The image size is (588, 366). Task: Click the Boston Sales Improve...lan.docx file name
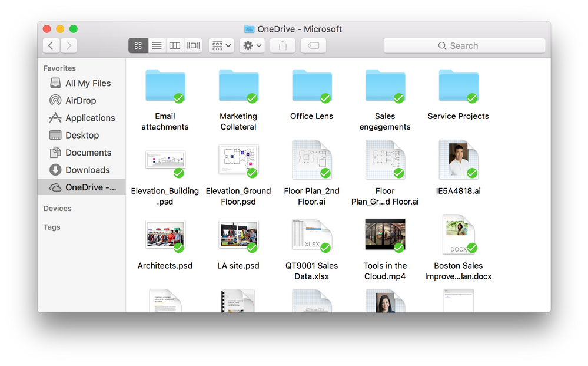[x=459, y=271]
